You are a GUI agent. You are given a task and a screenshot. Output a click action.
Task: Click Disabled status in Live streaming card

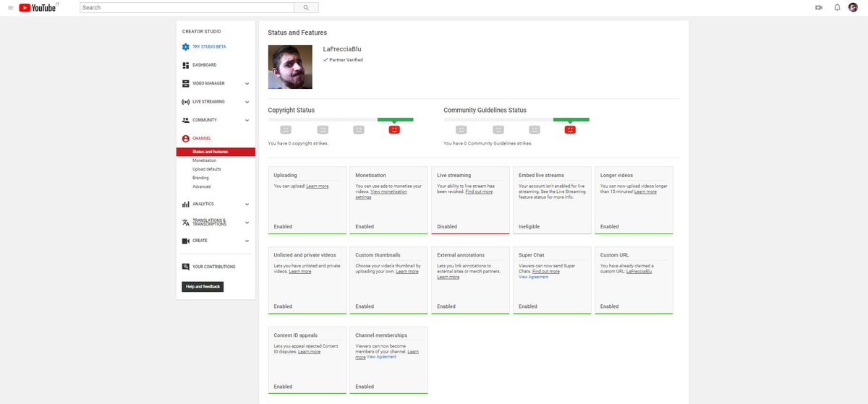pos(447,227)
